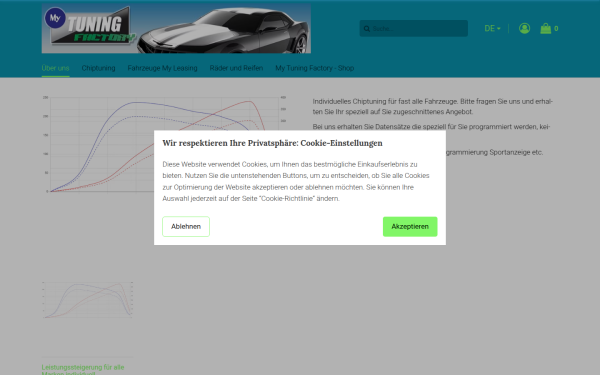Open Räder und Reifen menu item
Image resolution: width=600 pixels, height=375 pixels.
coord(236,68)
